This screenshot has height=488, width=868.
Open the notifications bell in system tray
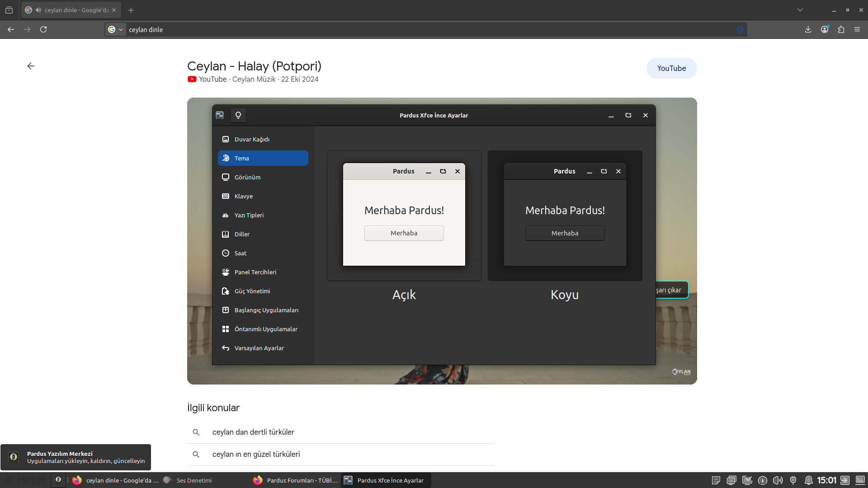(x=808, y=480)
